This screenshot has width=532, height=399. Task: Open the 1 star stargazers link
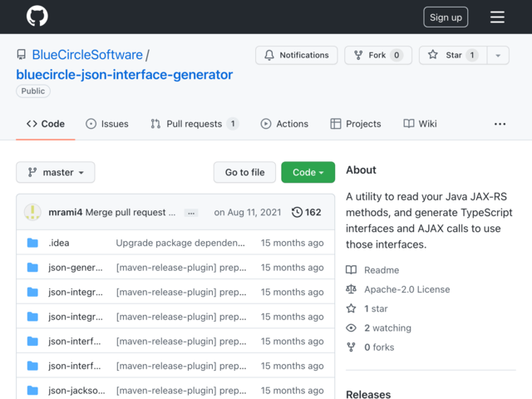(376, 308)
